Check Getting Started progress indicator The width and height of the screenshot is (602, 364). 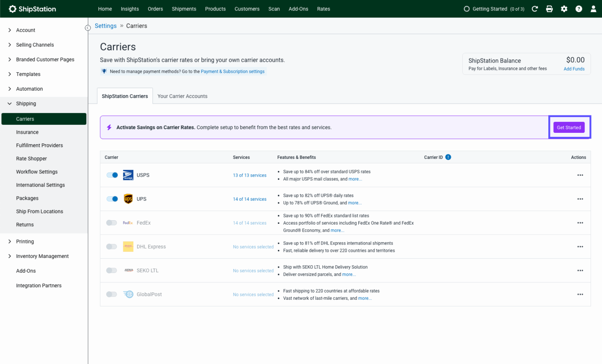click(x=494, y=9)
